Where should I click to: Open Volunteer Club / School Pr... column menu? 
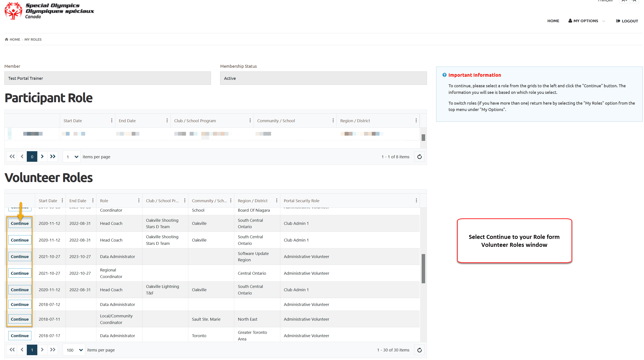coord(185,200)
